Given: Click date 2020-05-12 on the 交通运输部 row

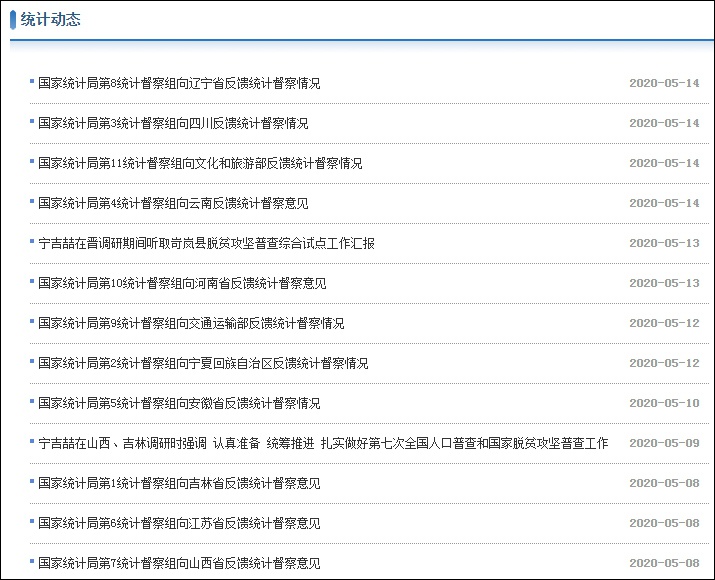Looking at the screenshot, I should pyautogui.click(x=664, y=323).
